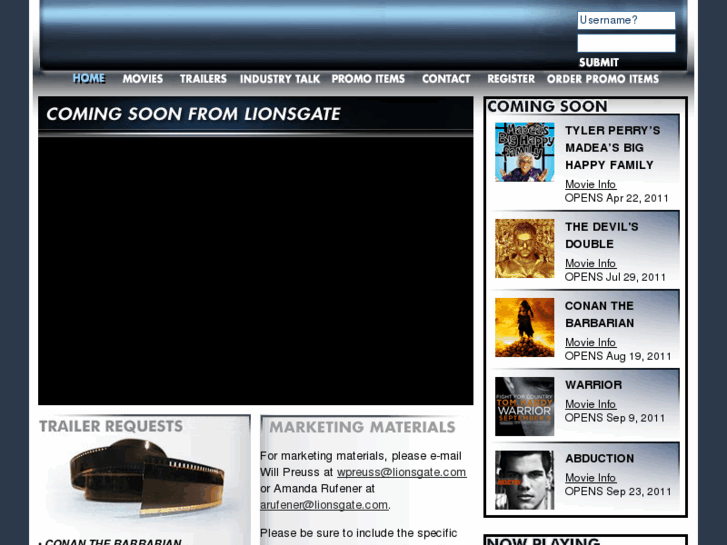Click the OPENS Apr 22, 2011 date
This screenshot has height=545, width=727.
click(617, 198)
